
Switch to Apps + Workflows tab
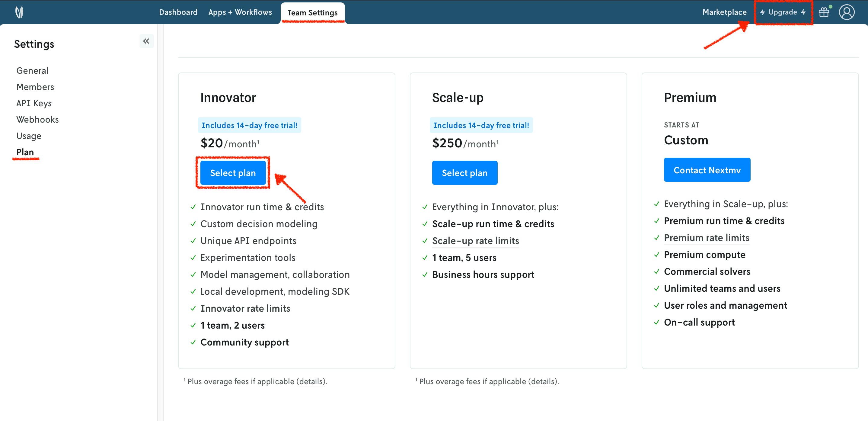(x=240, y=12)
